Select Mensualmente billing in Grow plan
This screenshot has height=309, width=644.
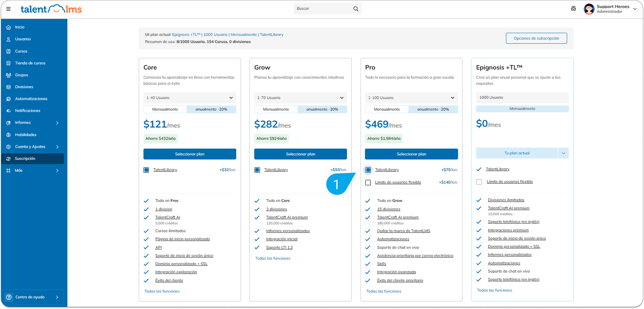276,109
